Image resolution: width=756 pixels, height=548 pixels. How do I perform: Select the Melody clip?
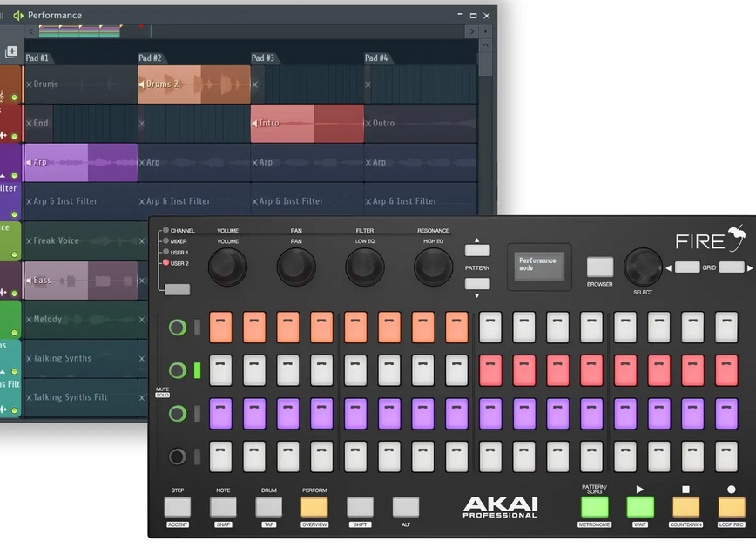click(80, 320)
